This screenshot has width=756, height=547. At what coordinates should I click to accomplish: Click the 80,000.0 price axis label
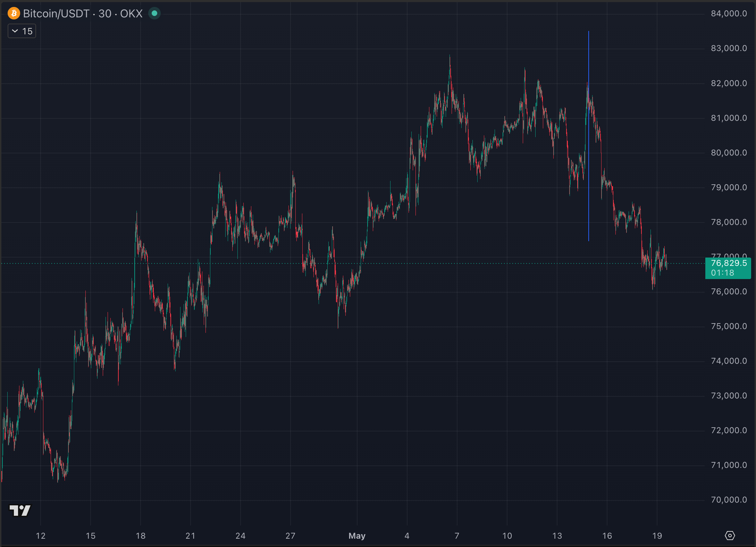(x=729, y=153)
